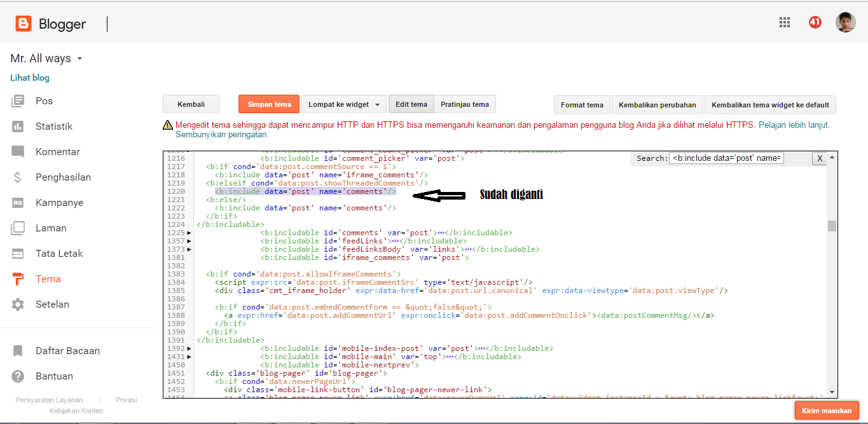
Task: Expand the Mr. All ways blog selector
Action: 46,58
